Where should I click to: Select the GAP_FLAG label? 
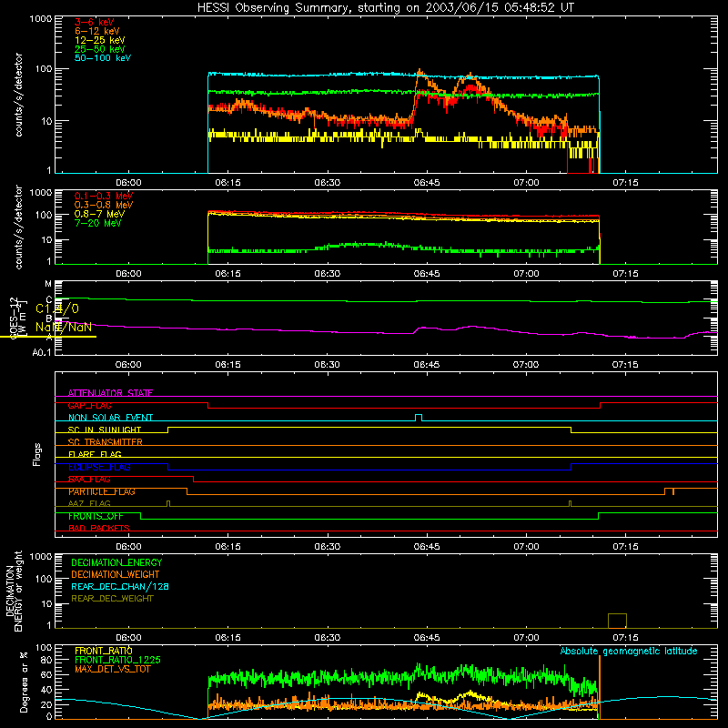click(89, 405)
